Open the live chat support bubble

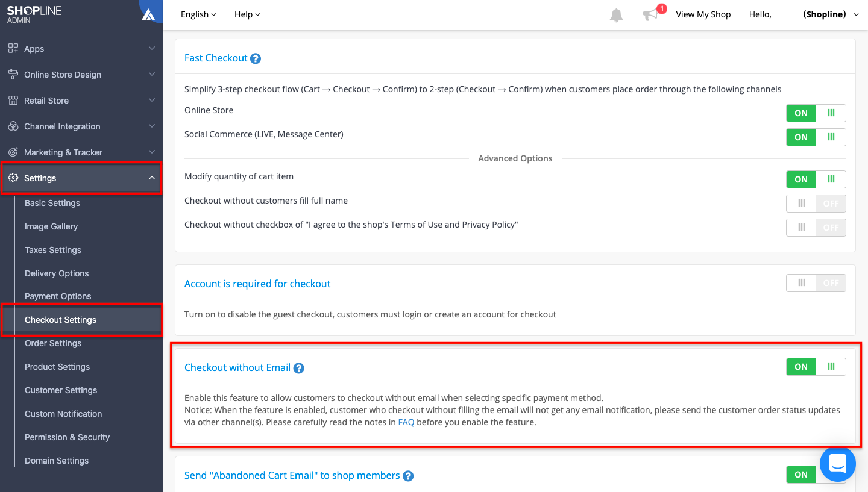[x=838, y=463]
